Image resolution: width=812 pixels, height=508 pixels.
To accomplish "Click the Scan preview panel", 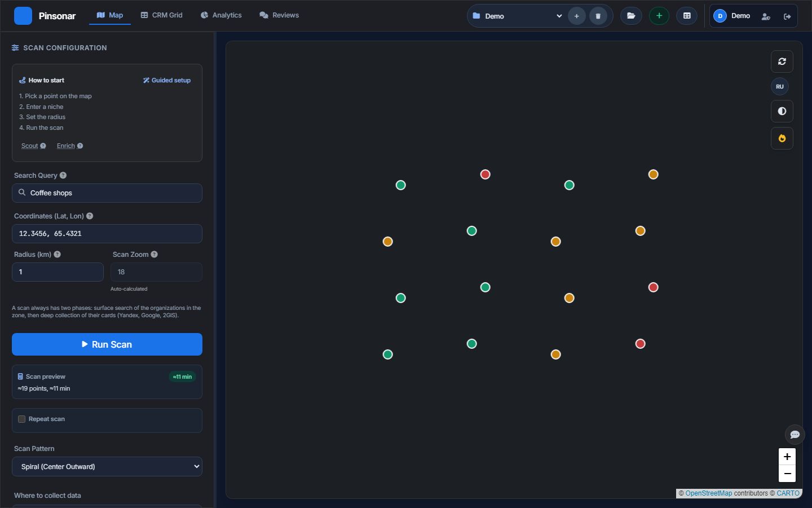I will click(x=107, y=382).
